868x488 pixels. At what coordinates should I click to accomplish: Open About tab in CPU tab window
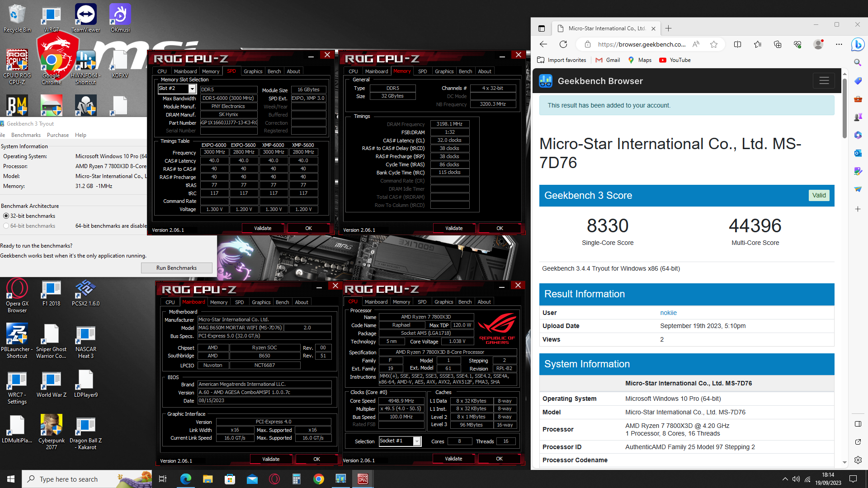pos(484,302)
